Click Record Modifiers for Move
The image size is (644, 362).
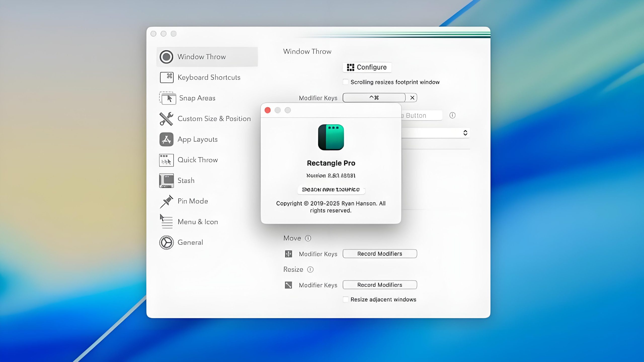380,254
